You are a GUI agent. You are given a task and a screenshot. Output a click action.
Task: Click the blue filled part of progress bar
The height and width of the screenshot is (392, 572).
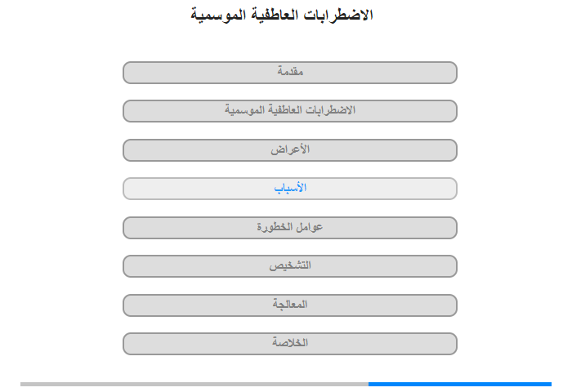pos(460,384)
